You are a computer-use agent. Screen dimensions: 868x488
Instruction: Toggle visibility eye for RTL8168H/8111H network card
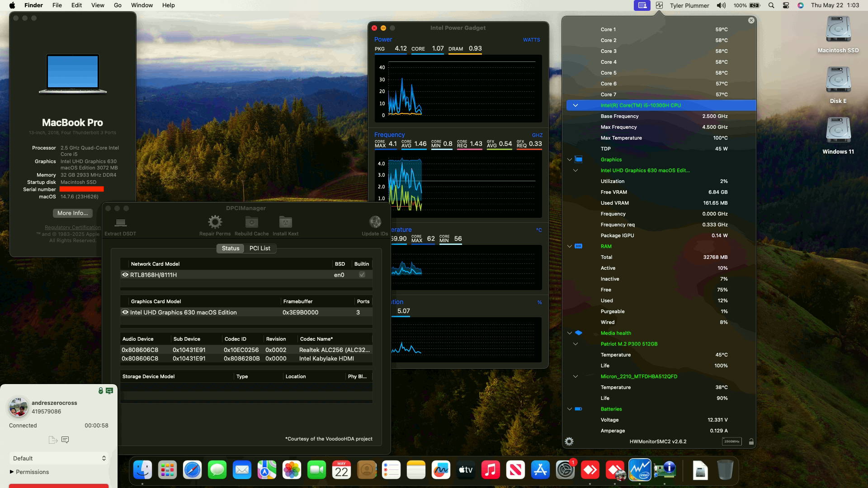click(125, 274)
